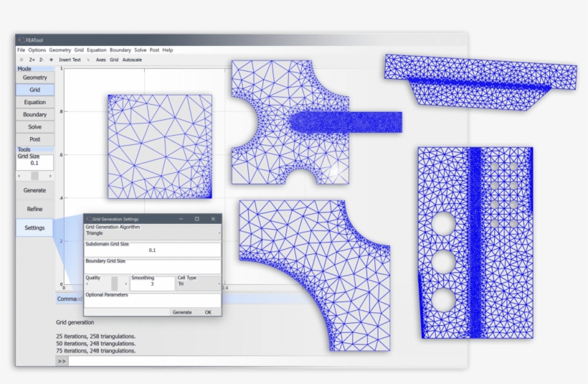This screenshot has height=384, width=588.
Task: Switch to Post mode in sidebar
Action: click(x=35, y=139)
